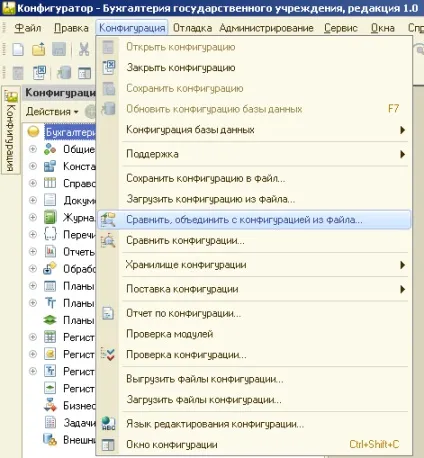The width and height of the screenshot is (424, 458).
Task: Click icon beside Сравнить конфигурации menu item
Action: pos(109,240)
